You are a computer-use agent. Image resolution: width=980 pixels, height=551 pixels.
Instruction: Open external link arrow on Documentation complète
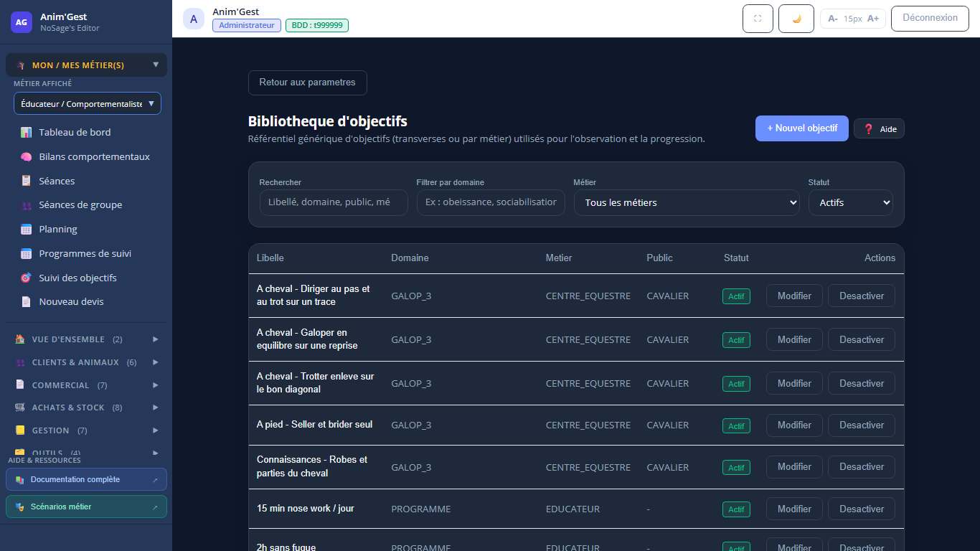155,480
